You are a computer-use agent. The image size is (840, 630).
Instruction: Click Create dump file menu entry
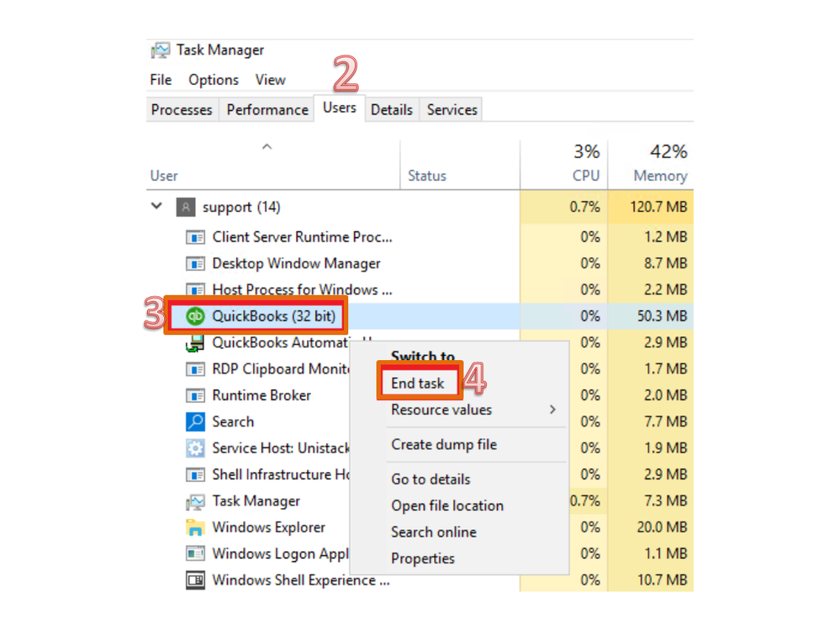click(444, 444)
